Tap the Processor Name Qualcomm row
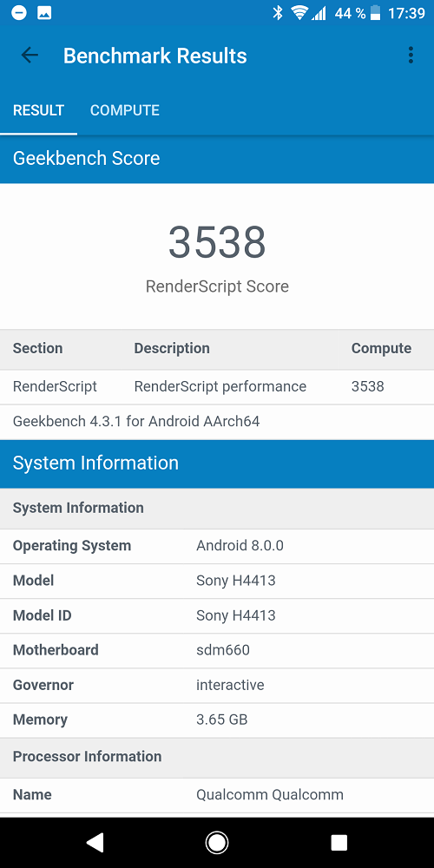This screenshot has width=434, height=868. click(217, 795)
